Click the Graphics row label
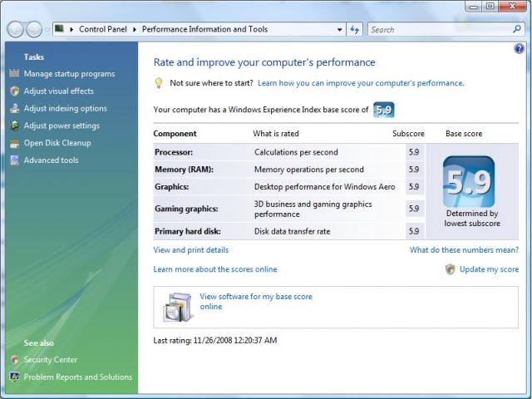 point(172,187)
